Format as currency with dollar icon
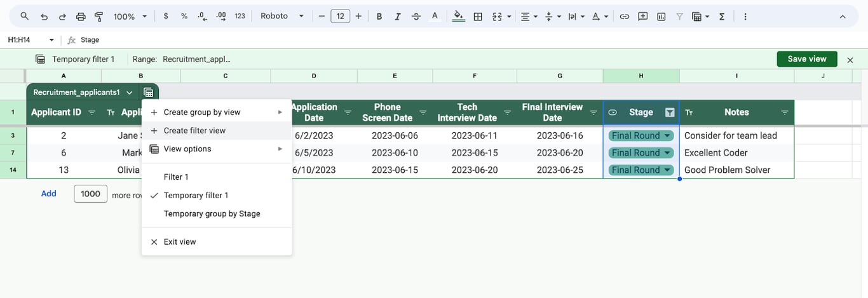 (x=166, y=17)
